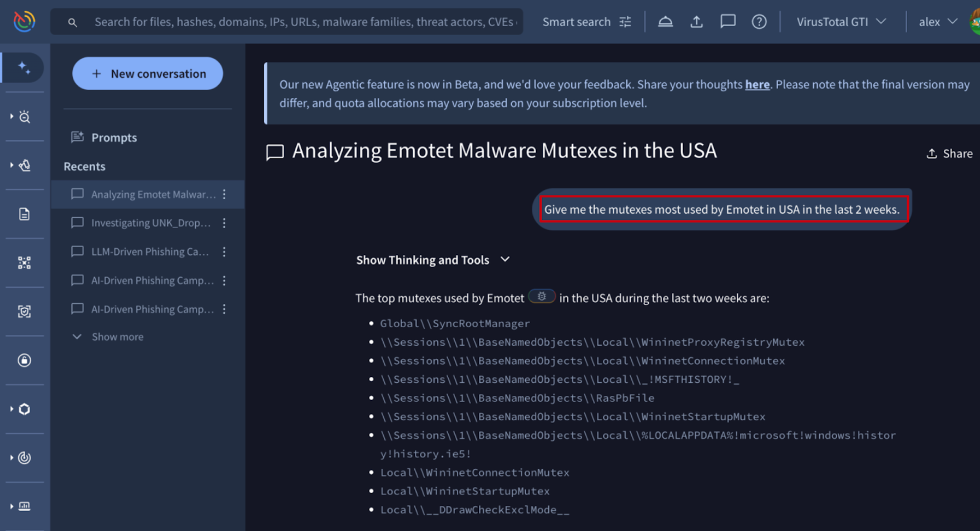Expand the threat search sidebar arrow
The height and width of the screenshot is (531, 980).
tap(11, 116)
